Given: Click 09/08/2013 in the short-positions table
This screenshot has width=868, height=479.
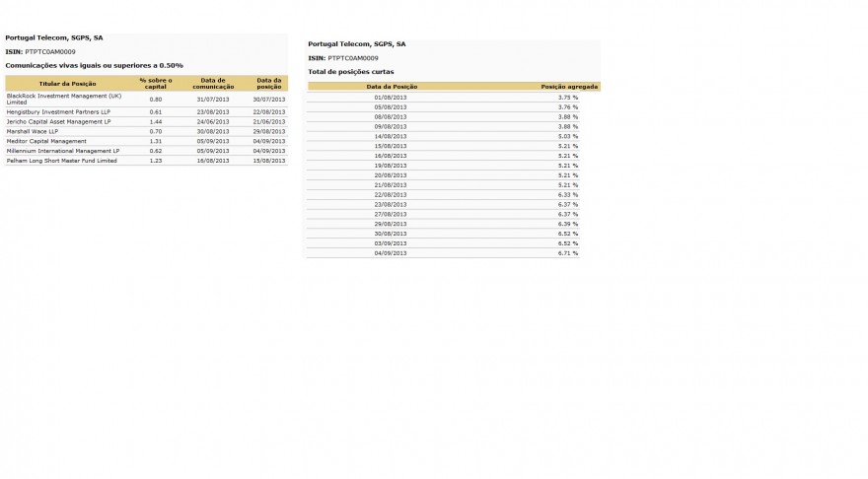Looking at the screenshot, I should coord(391,127).
